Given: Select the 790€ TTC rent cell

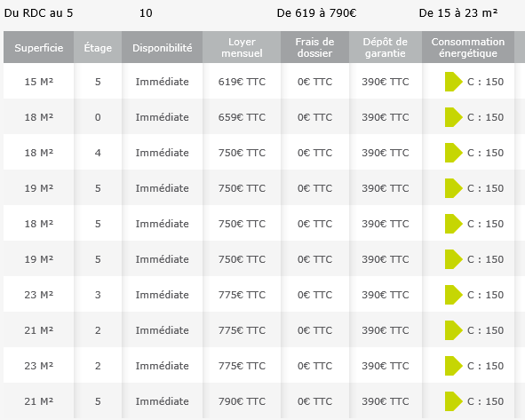Looking at the screenshot, I should click(x=242, y=401).
